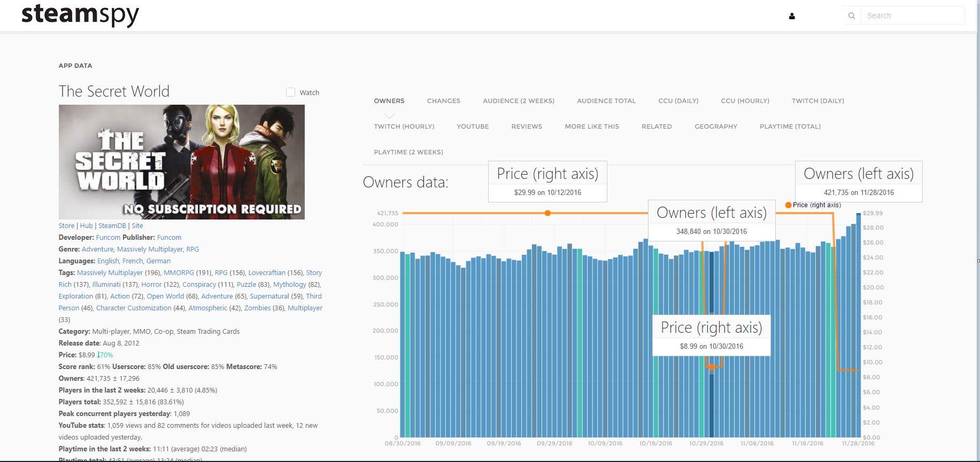980x462 pixels.
Task: Select the Geography tab
Action: click(x=716, y=127)
